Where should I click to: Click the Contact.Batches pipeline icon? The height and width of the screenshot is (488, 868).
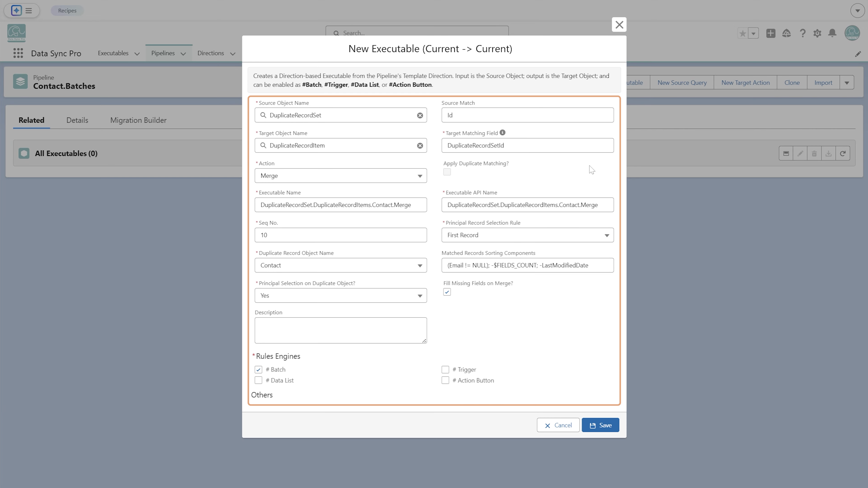(20, 81)
